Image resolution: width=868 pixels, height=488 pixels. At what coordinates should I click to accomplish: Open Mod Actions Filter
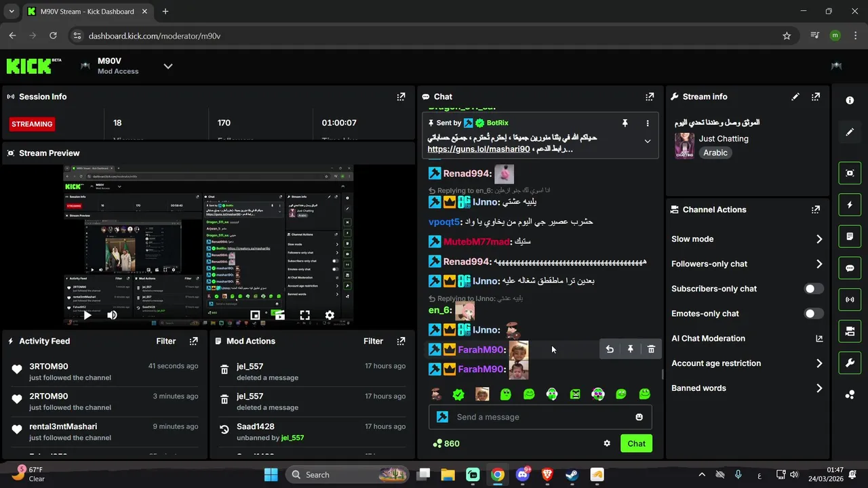[374, 342]
